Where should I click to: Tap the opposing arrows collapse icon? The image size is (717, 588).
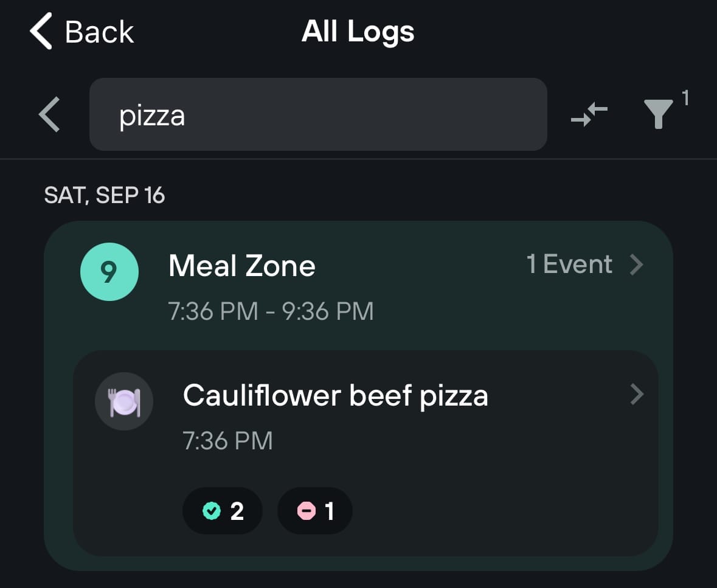coord(589,114)
